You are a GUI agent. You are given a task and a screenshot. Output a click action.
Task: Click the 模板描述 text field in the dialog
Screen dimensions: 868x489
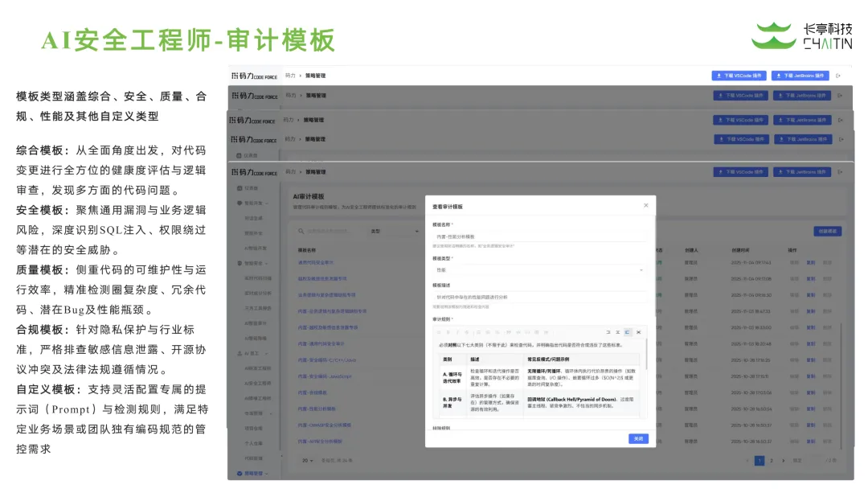tap(540, 297)
